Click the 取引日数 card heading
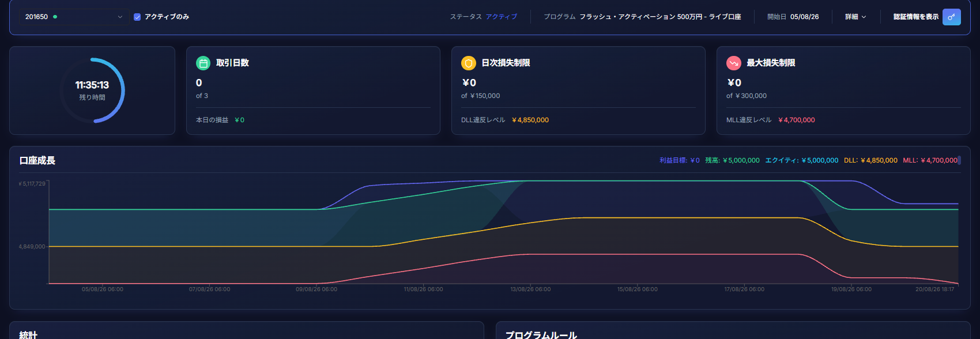The width and height of the screenshot is (980, 339). [x=232, y=63]
